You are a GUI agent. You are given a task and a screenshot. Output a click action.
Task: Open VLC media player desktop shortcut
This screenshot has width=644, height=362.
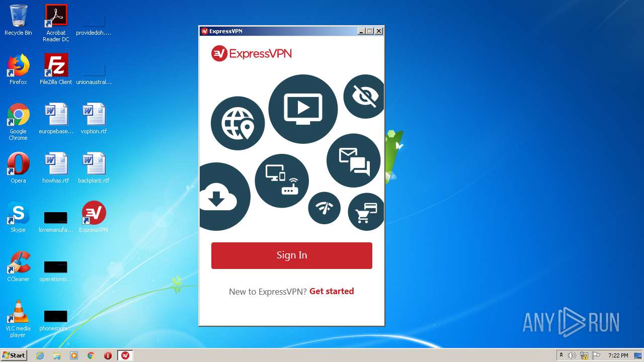(x=18, y=319)
